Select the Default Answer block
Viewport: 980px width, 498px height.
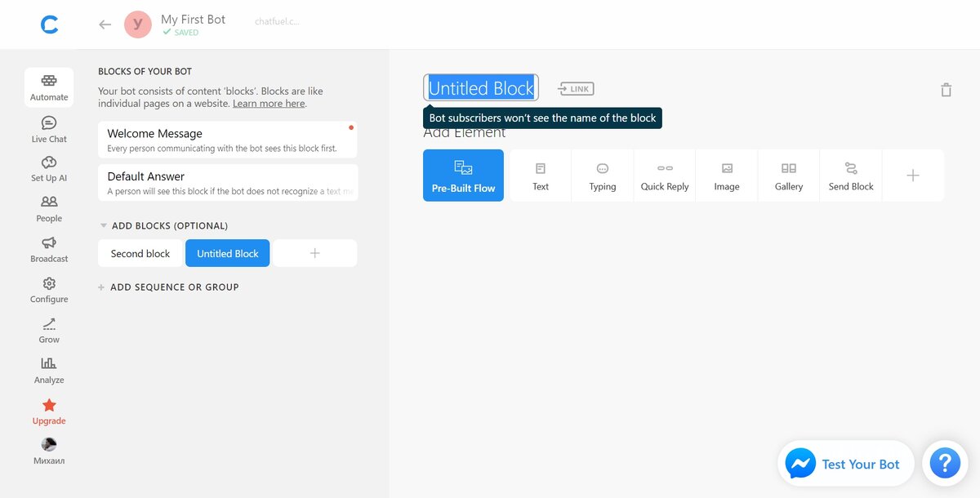[x=228, y=183]
